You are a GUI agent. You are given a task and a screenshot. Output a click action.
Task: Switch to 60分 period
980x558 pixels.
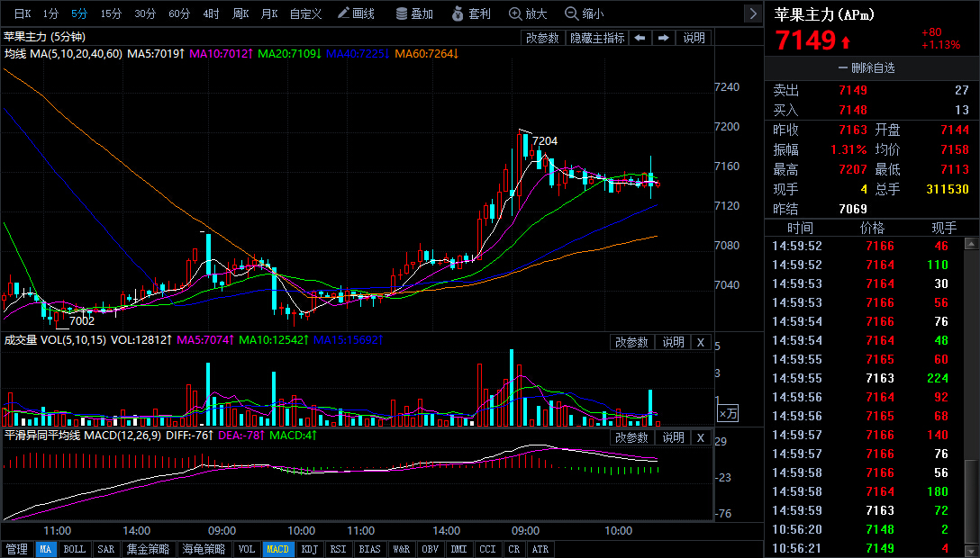178,13
